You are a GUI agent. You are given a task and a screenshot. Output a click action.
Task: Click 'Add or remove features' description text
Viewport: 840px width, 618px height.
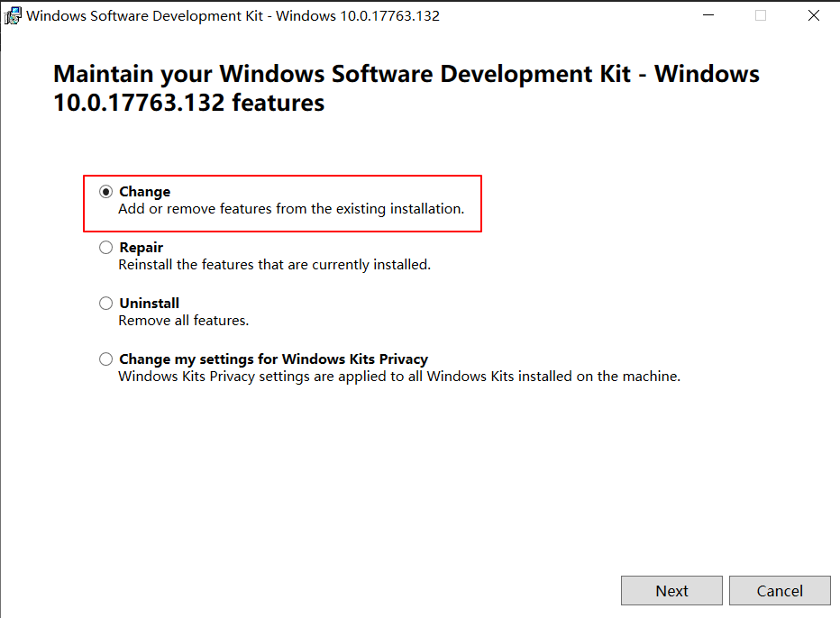point(291,209)
